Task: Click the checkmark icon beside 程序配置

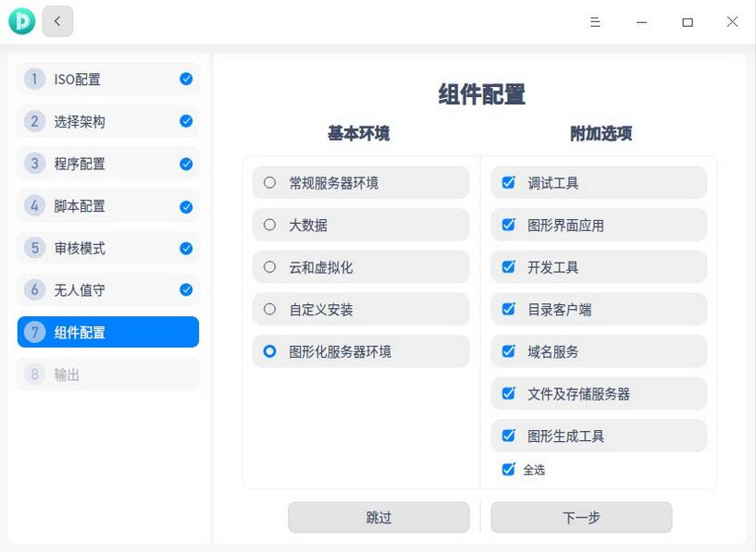Action: point(184,164)
